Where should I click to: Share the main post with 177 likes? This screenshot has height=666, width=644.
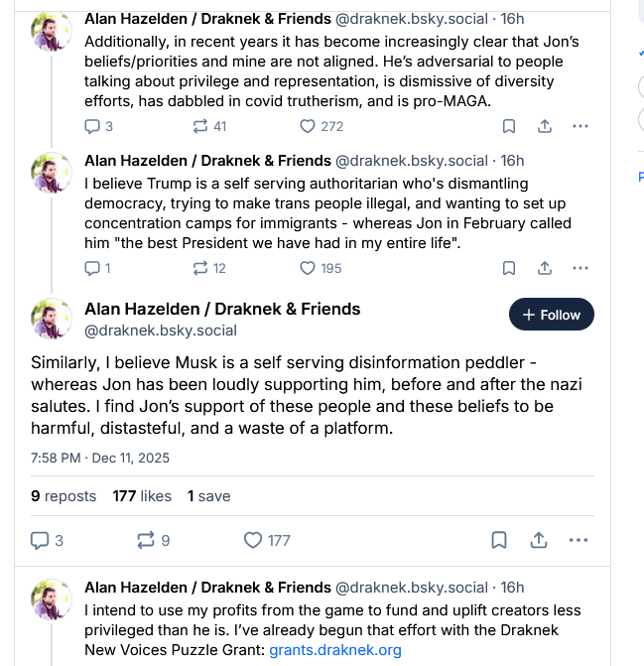tap(539, 540)
